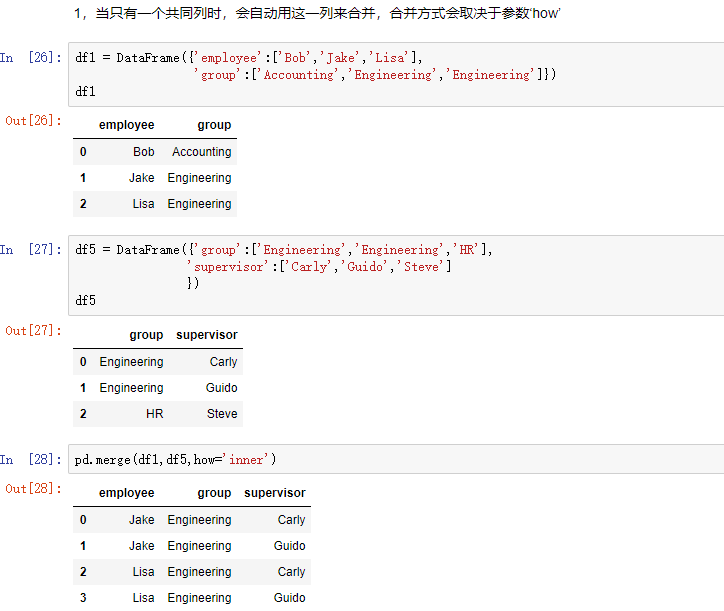Click 'supervisor' string in df5 code
Screen dimensions: 724x611
coord(229,267)
